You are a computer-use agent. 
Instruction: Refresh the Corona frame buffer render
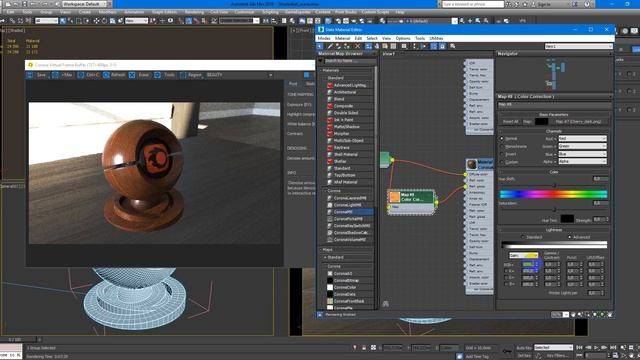tap(115, 75)
